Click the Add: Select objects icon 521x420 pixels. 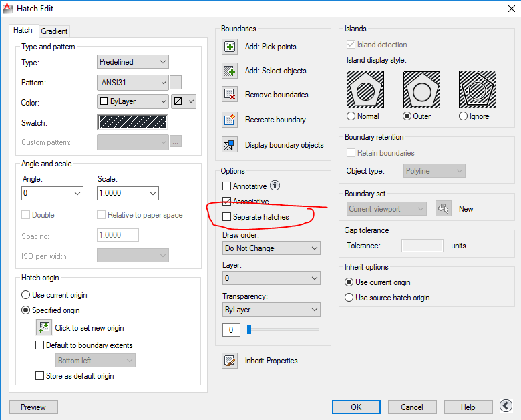coord(230,71)
